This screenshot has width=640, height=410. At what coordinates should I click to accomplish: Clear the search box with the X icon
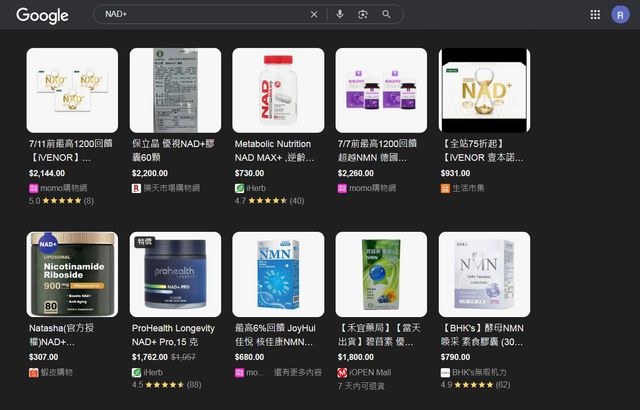point(314,15)
